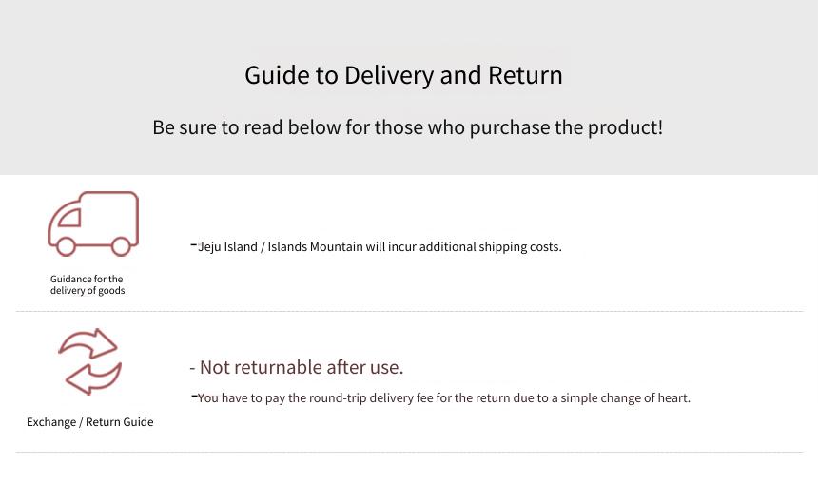
Task: Select the 'Guide to Delivery and Return' heading
Action: 404,75
